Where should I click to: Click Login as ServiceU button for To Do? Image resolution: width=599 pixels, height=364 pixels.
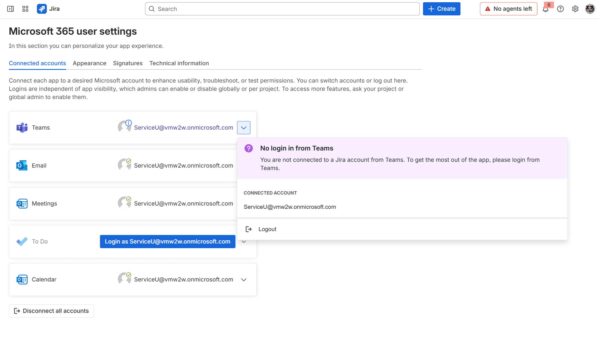tap(167, 242)
